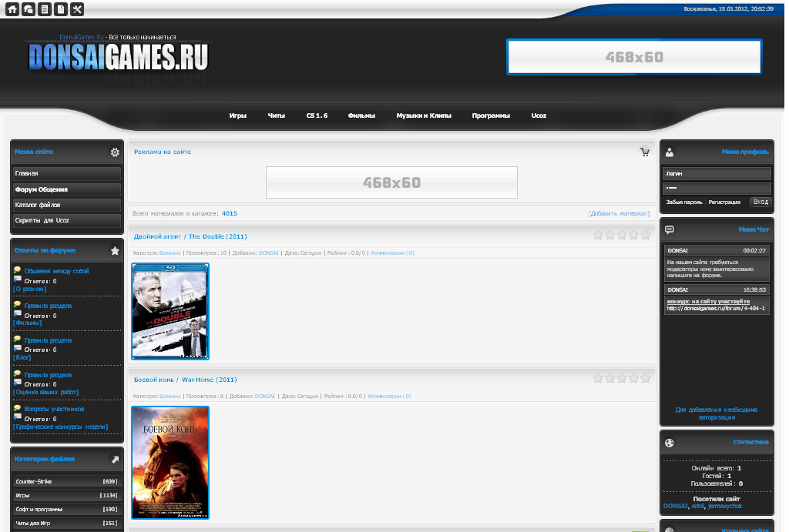Open DONSAI profile link in Посетили сайт
The height and width of the screenshot is (532, 789).
(x=675, y=507)
